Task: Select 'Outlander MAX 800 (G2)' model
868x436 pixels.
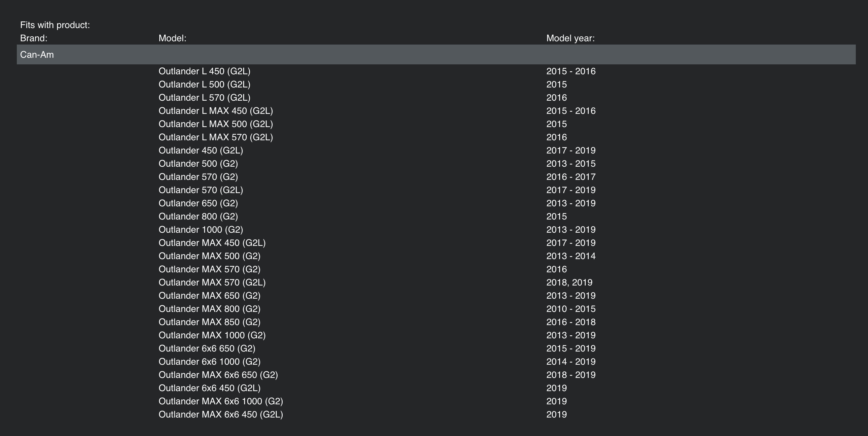Action: pos(210,309)
